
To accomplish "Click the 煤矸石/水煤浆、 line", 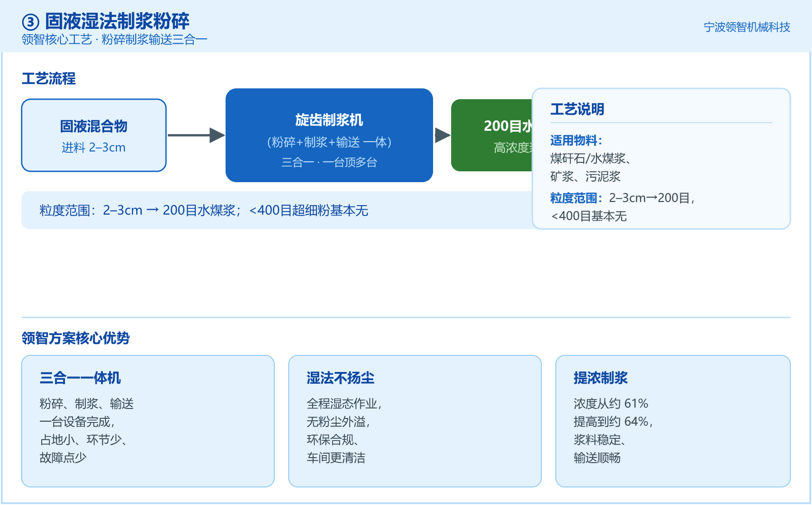I will click(591, 158).
